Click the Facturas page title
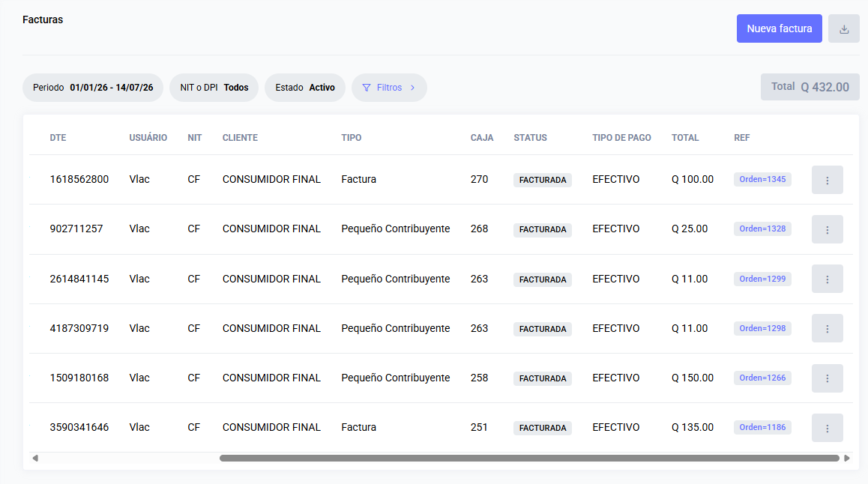The height and width of the screenshot is (484, 868). coord(43,19)
